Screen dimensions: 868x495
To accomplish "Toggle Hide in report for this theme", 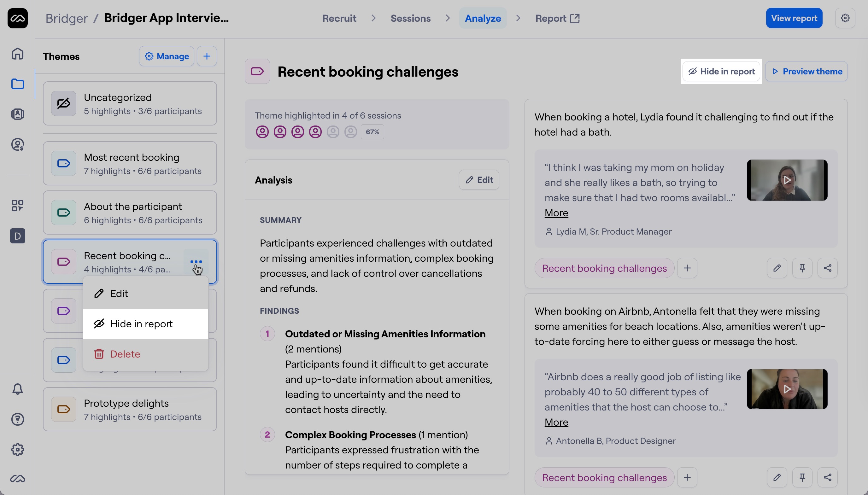I will pyautogui.click(x=721, y=71).
